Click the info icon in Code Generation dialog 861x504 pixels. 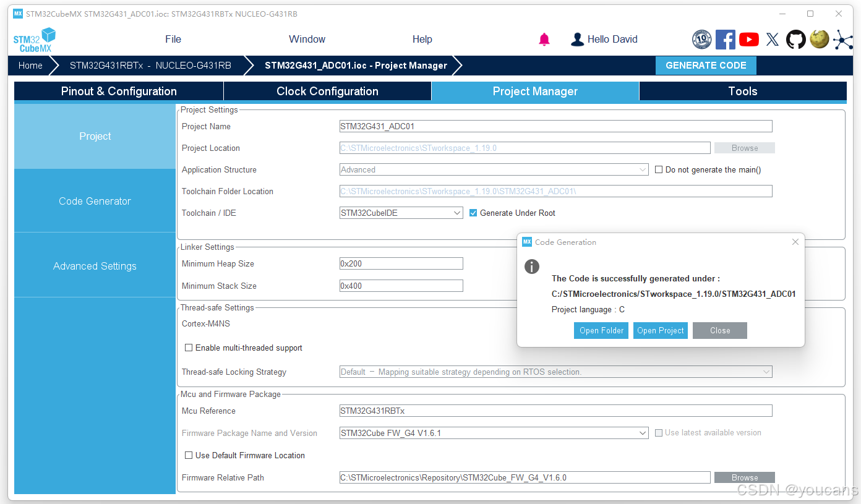point(532,267)
